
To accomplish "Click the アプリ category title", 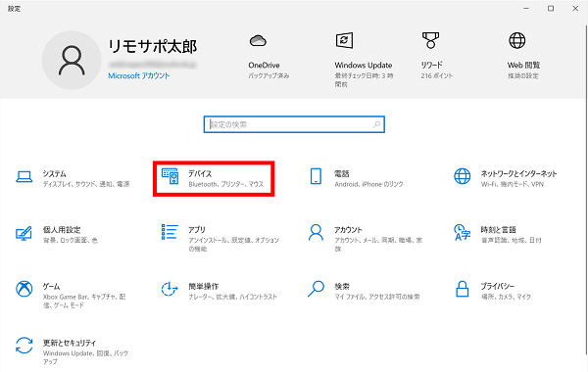I will click(197, 230).
